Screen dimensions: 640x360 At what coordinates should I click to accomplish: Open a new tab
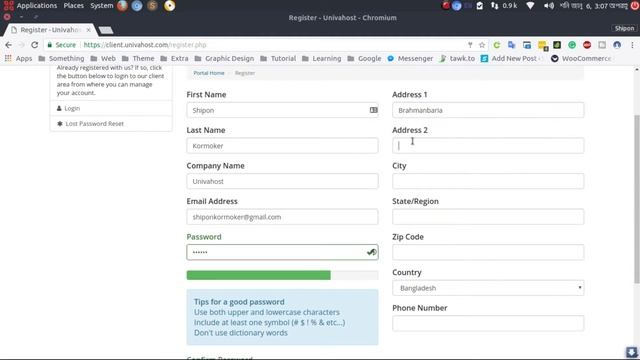(x=106, y=30)
